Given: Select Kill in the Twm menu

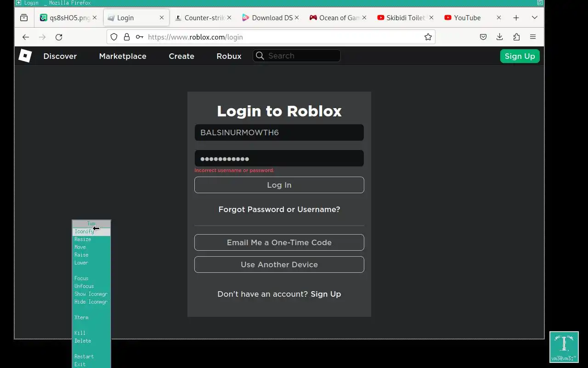Looking at the screenshot, I should pyautogui.click(x=91, y=333).
